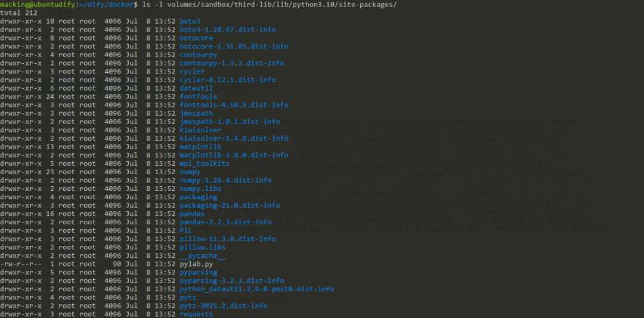Viewport: 644px width, 318px height.
Task: Click the kiwisolver-1.4.8.dist-info directory name
Action: tap(234, 138)
